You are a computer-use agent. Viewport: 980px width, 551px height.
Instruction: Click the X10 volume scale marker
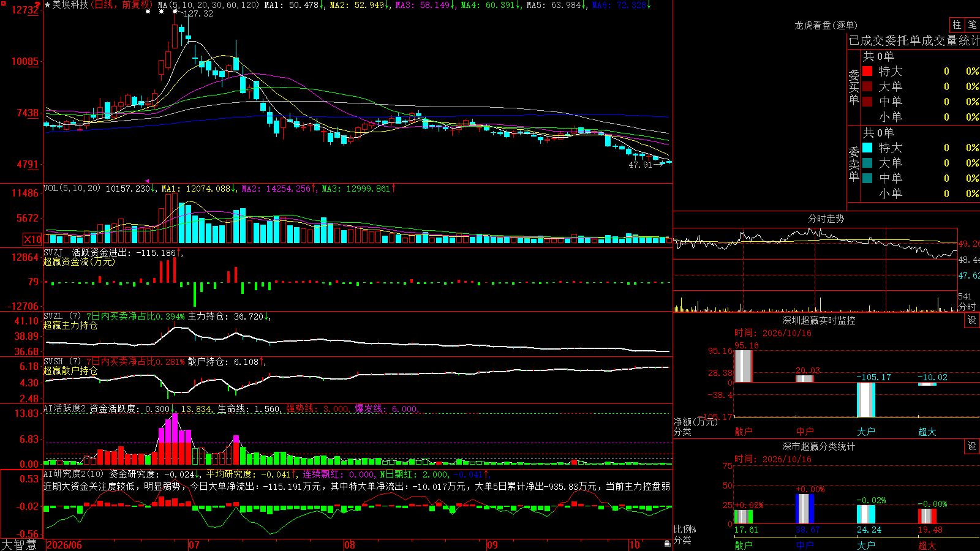[x=32, y=239]
